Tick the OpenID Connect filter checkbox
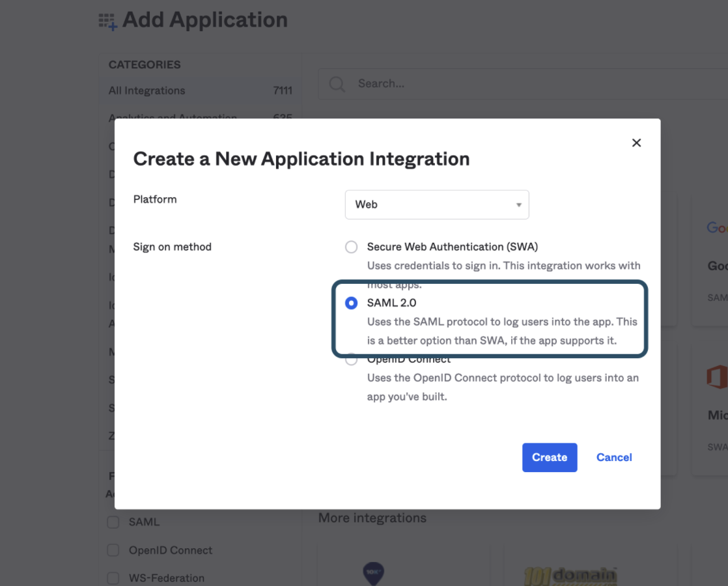 point(113,550)
